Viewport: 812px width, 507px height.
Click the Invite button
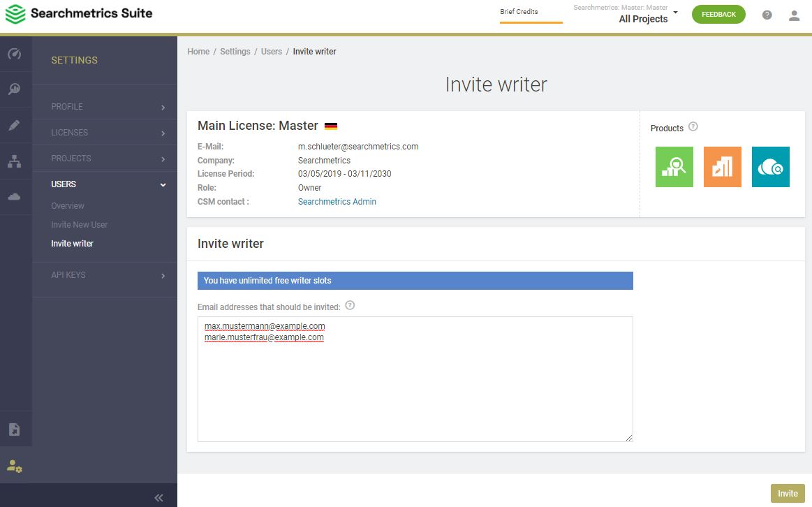pyautogui.click(x=787, y=494)
